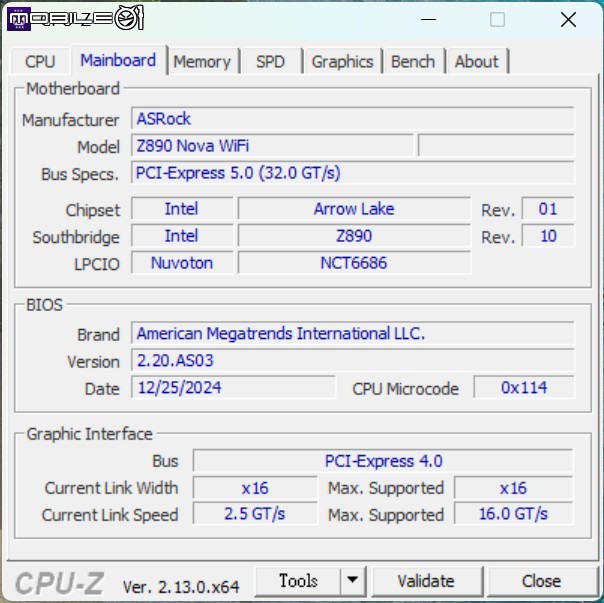Switch to the Bench tab
Image resolution: width=604 pixels, height=603 pixels.
click(413, 62)
